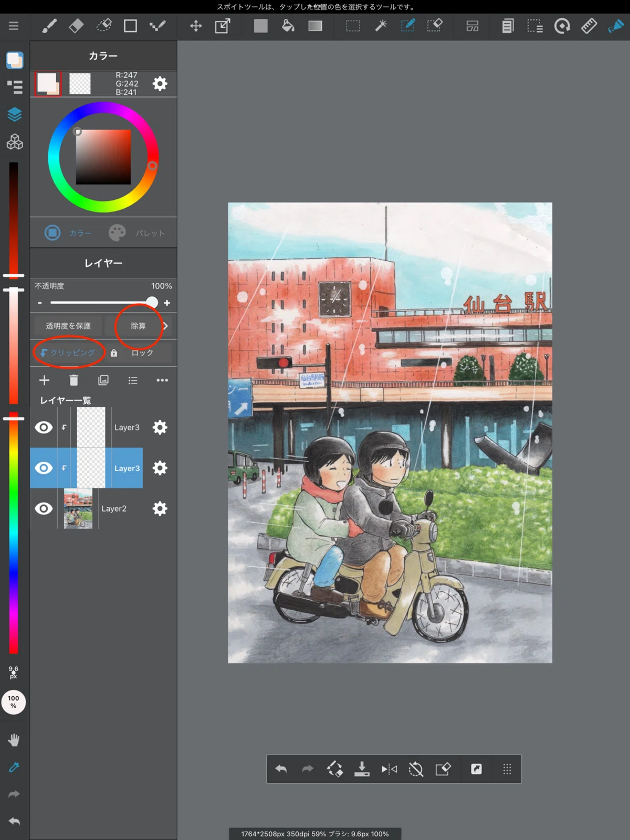
Task: Select the rectangular Selection tool
Action: coord(353,26)
